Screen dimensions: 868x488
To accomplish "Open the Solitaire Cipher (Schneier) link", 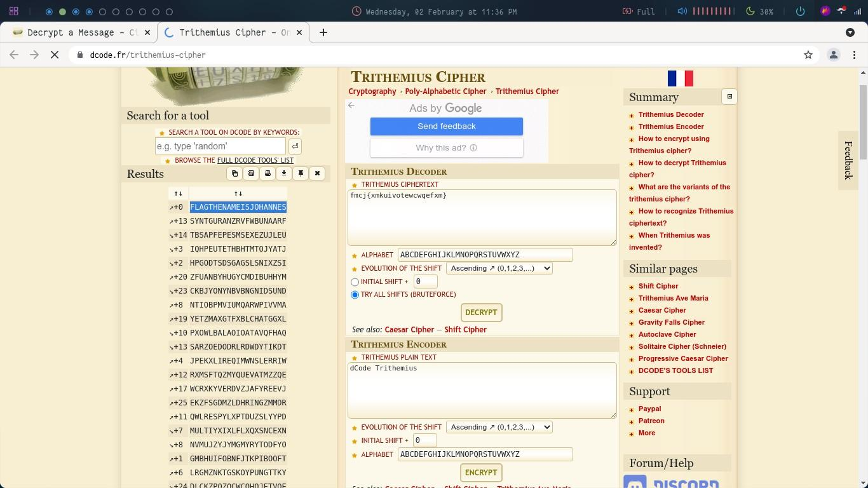I will pyautogui.click(x=682, y=347).
